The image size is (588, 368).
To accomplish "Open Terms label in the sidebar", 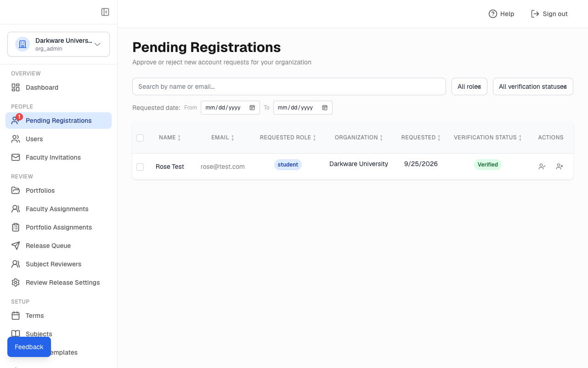I will coord(35,316).
